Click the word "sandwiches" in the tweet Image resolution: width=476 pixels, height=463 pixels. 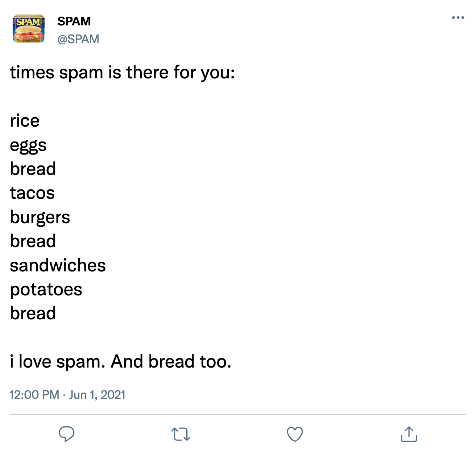coord(58,265)
